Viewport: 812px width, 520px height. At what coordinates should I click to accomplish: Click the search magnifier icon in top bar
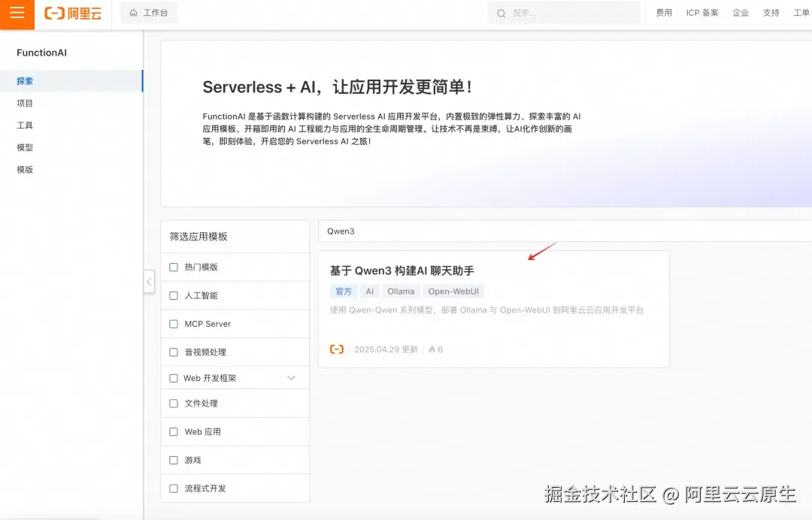501,12
